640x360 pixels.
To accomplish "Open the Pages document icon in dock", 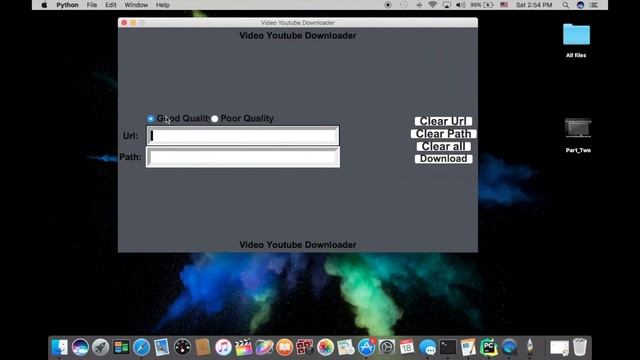I will click(x=468, y=347).
